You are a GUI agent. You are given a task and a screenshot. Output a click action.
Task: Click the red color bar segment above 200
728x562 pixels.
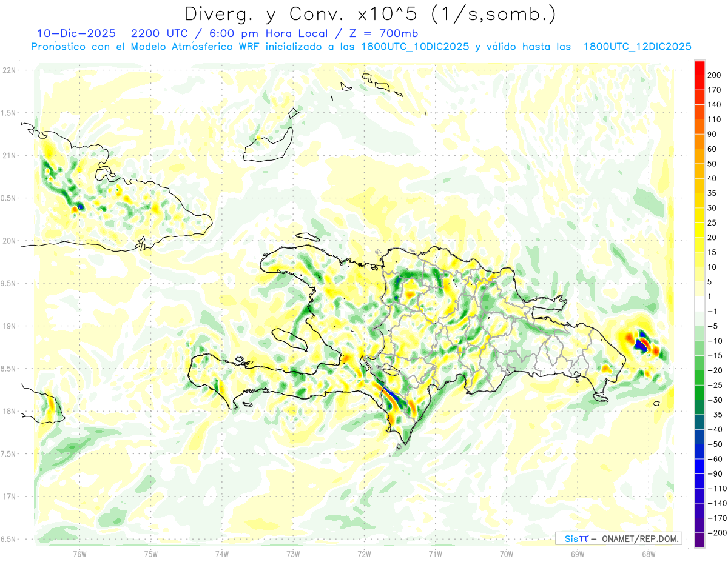click(x=699, y=67)
